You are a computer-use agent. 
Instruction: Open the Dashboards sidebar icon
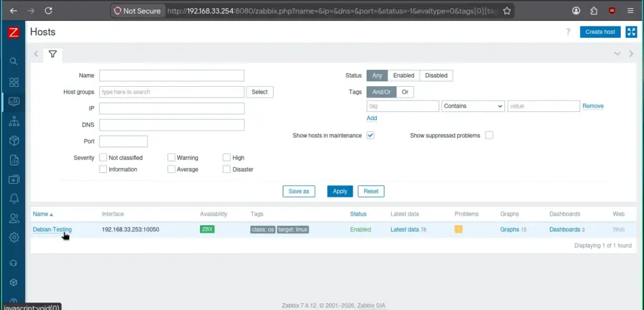coord(14,82)
